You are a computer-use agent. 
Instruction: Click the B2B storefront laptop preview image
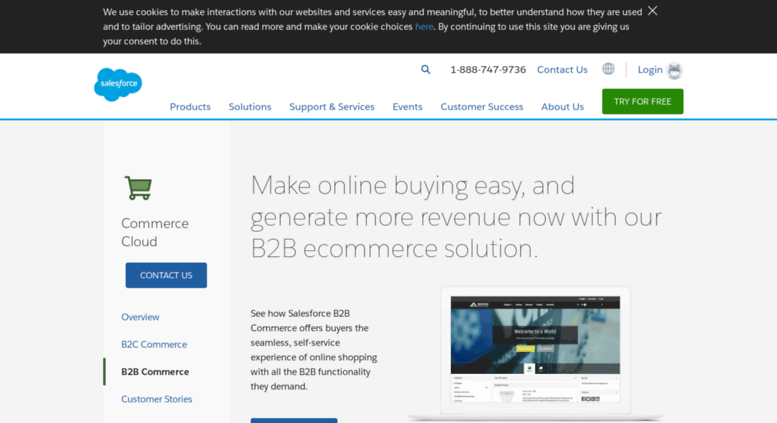pos(535,352)
